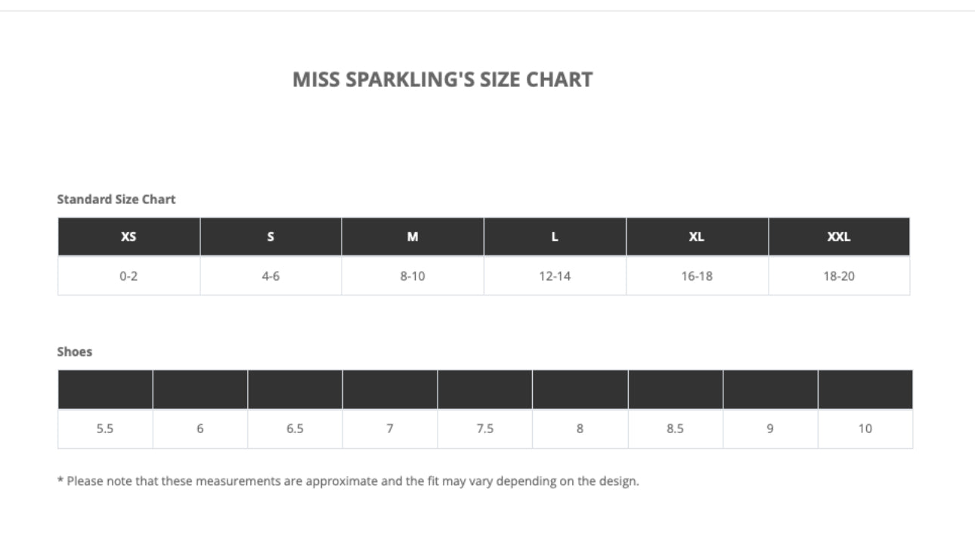Select the 18-20 size range cell
Screen dimensions: 975x560
[x=838, y=276]
